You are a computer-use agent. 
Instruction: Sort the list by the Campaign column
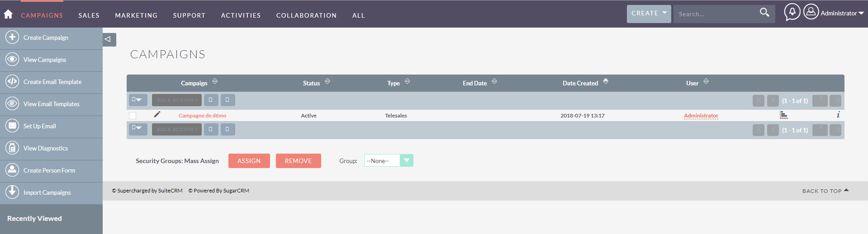(x=194, y=83)
